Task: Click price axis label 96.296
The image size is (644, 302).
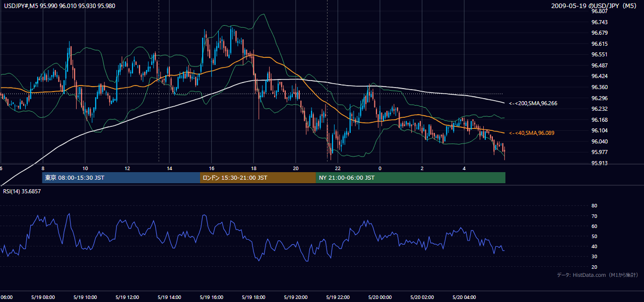Action: (600, 98)
